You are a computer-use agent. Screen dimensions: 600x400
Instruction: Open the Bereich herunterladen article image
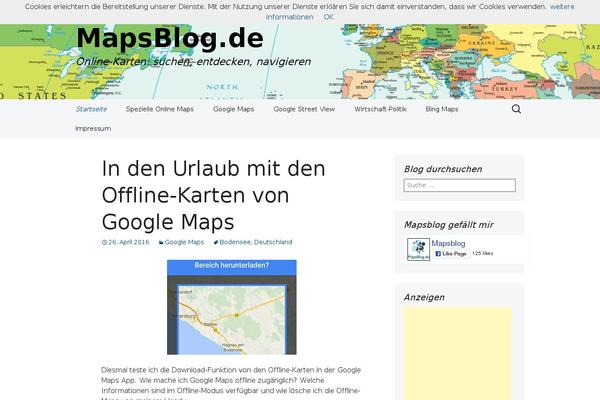point(232,307)
